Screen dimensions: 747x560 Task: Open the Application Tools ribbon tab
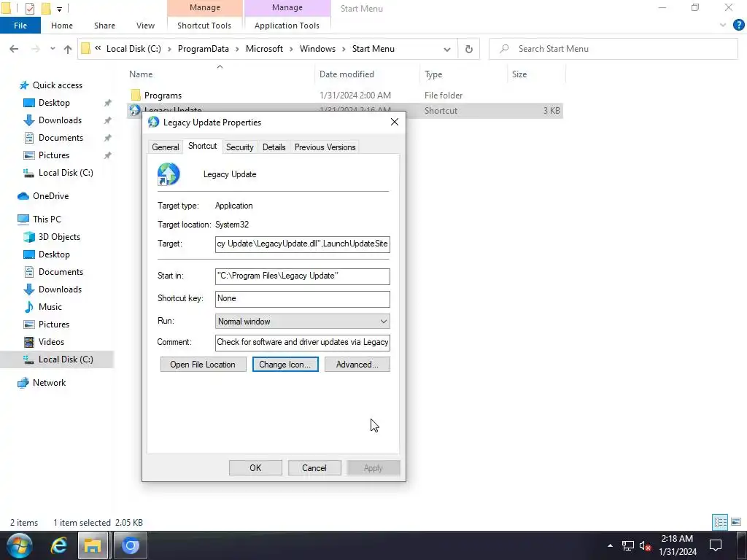[287, 26]
